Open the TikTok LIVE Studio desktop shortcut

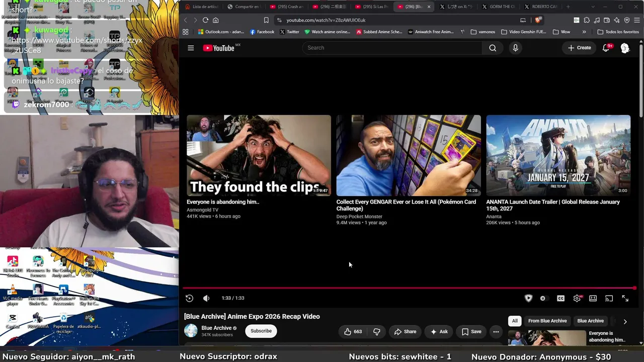(13, 266)
